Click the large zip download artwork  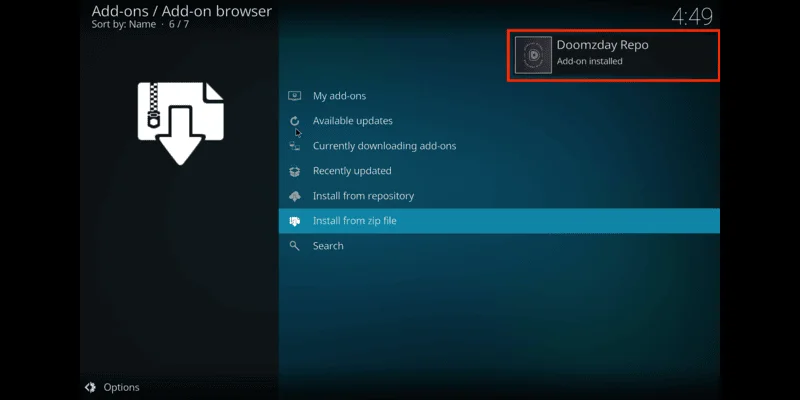[180, 123]
